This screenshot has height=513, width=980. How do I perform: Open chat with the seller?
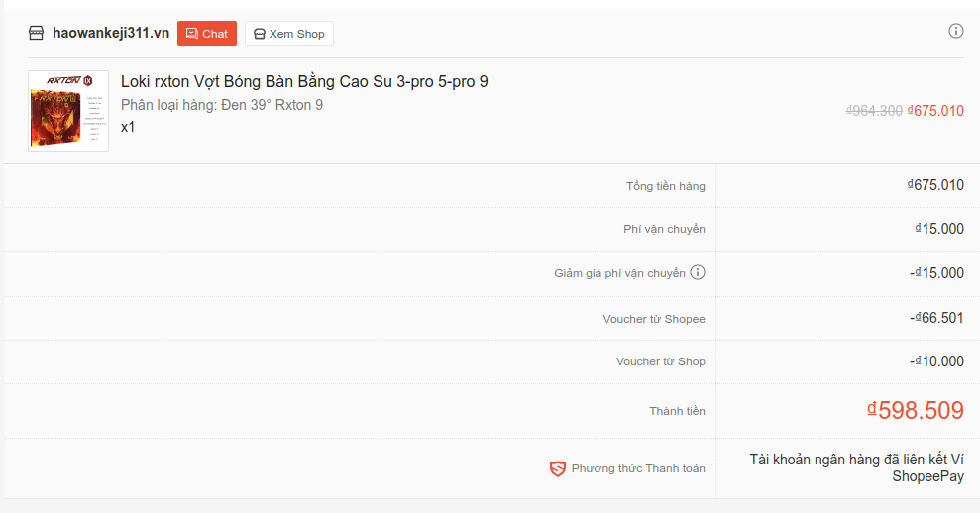tap(207, 33)
